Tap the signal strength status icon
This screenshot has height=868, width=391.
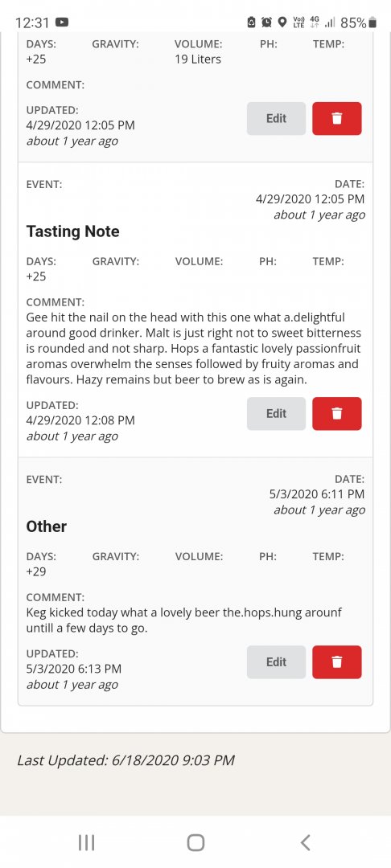tap(330, 23)
